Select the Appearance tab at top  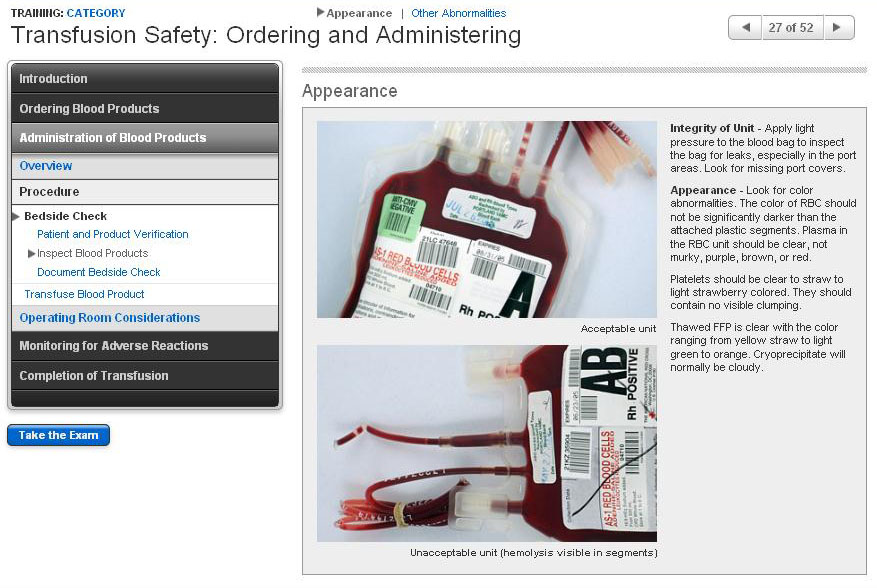[x=359, y=13]
